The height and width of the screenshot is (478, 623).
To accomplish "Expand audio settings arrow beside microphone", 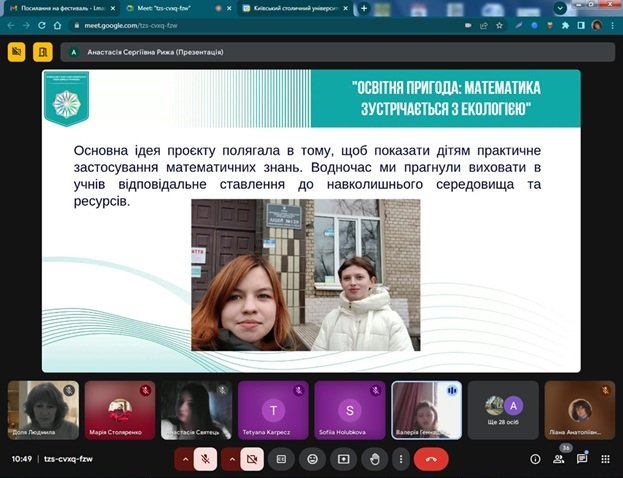I will click(x=185, y=459).
